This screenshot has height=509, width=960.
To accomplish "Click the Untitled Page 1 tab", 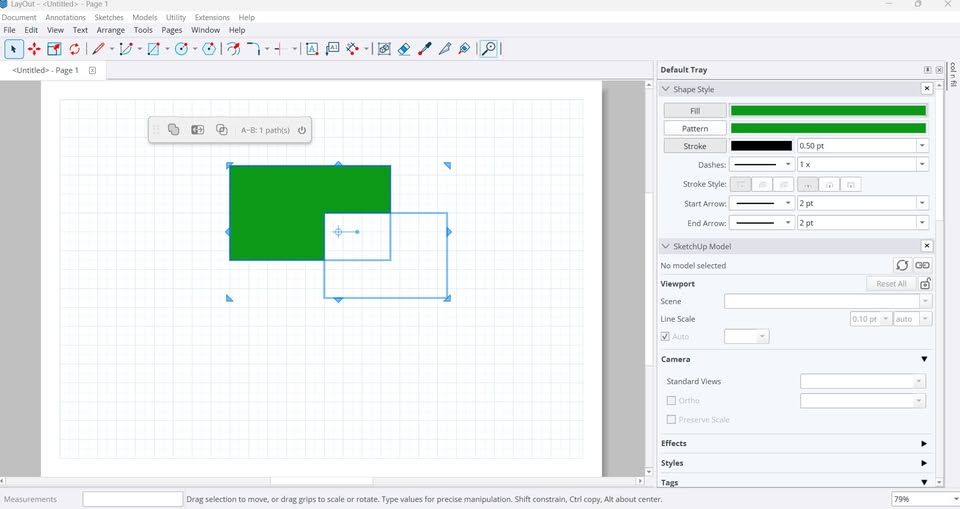I will coord(46,71).
